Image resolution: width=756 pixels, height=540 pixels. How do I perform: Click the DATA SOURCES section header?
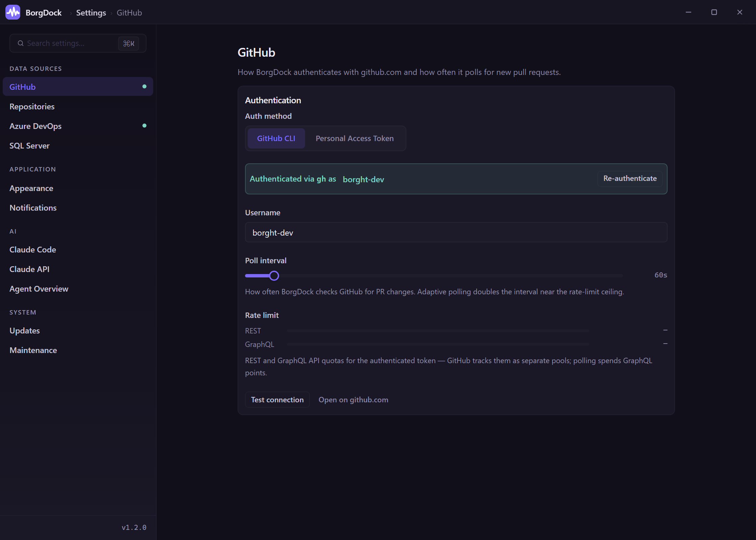pyautogui.click(x=36, y=69)
